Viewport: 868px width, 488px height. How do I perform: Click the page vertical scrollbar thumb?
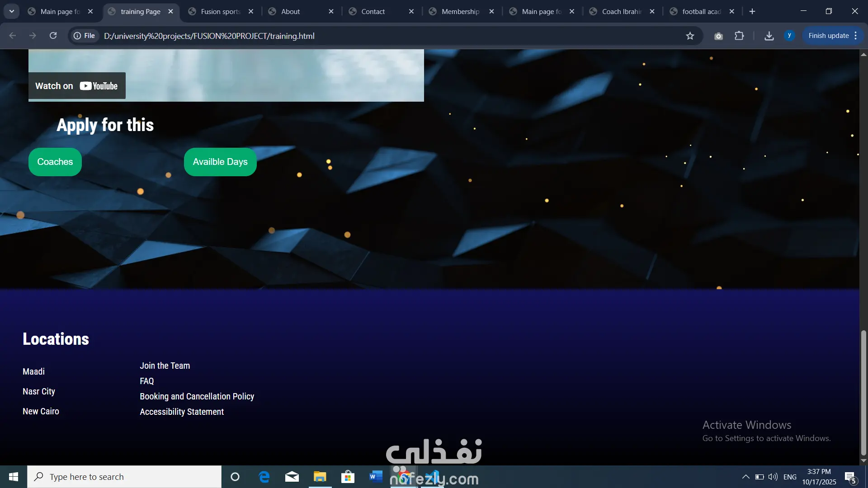tap(863, 393)
